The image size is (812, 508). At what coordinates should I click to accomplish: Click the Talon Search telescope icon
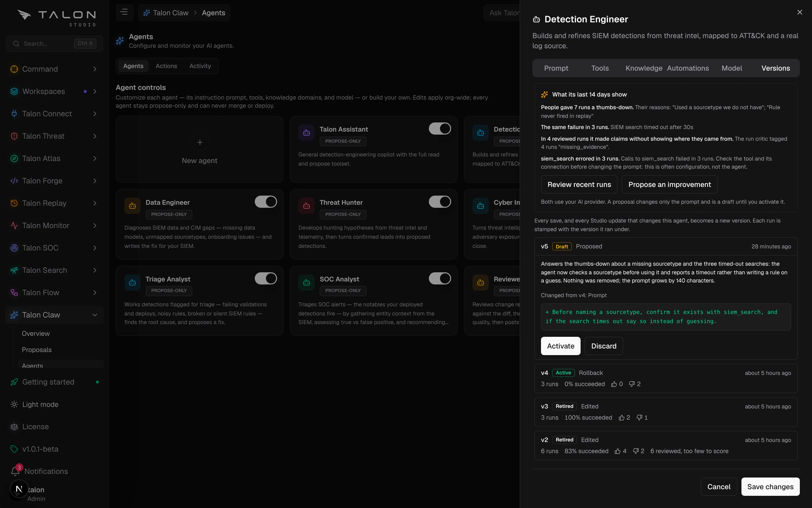point(14,270)
